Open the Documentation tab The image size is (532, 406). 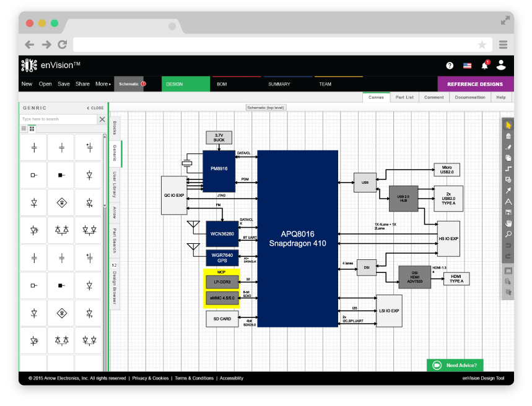point(470,97)
